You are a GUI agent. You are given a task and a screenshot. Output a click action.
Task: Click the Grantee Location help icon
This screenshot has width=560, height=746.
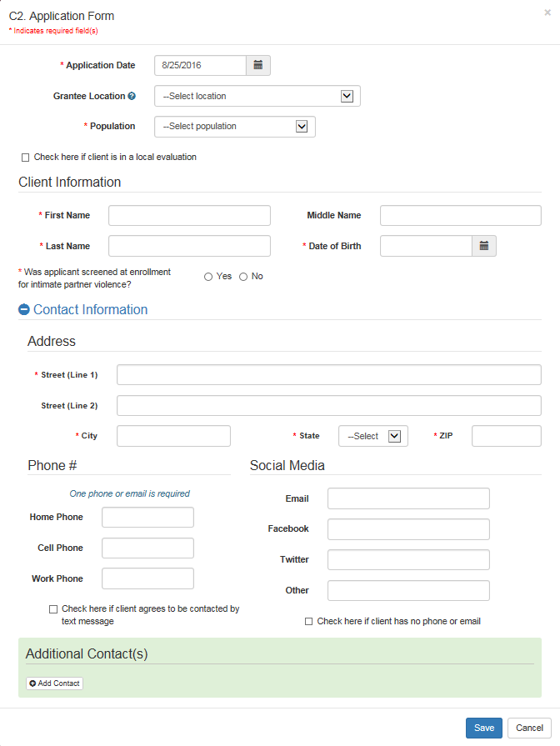pos(132,97)
